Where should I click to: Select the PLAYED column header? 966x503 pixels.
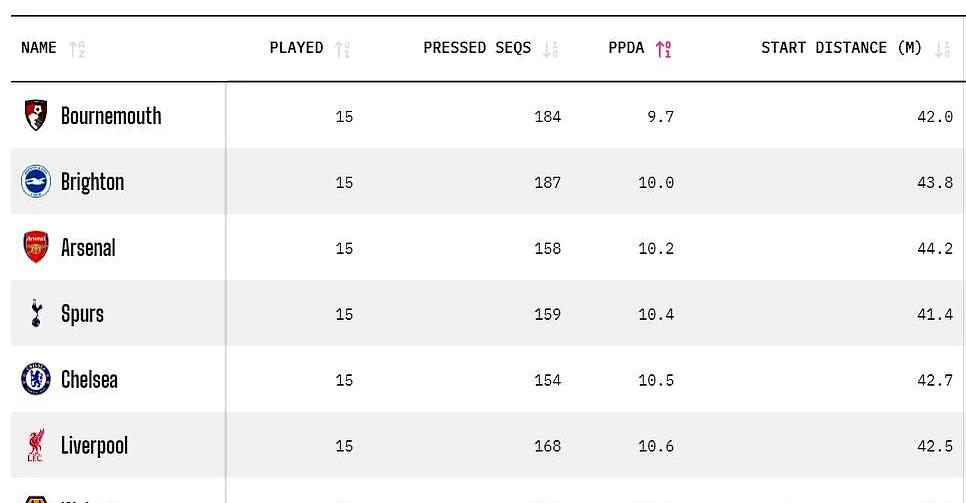(x=296, y=48)
